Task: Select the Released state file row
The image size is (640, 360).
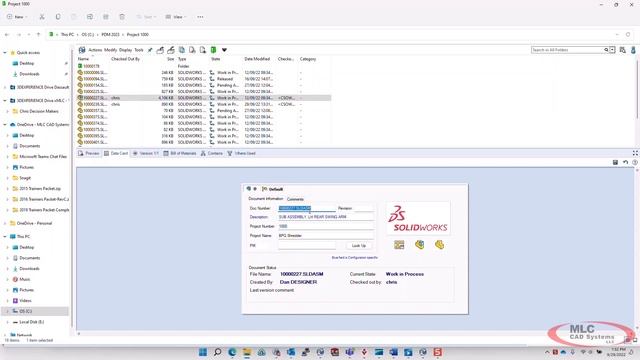Action: point(204,79)
